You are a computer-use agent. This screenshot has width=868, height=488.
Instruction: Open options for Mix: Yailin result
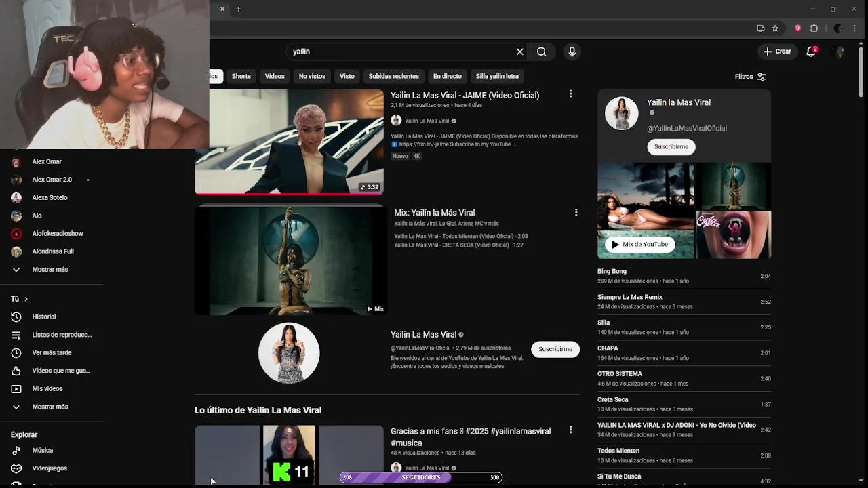coord(576,212)
